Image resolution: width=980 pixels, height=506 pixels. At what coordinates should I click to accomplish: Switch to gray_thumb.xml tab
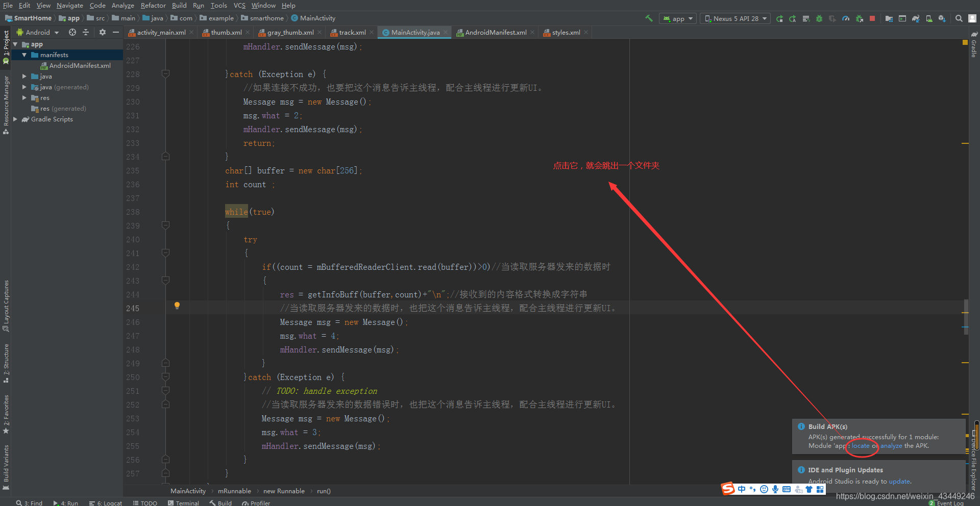tap(290, 32)
